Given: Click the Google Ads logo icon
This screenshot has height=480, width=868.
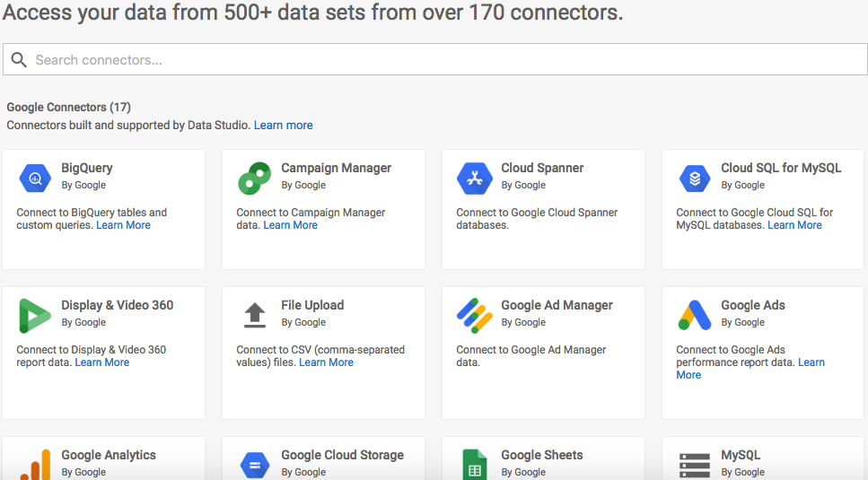Looking at the screenshot, I should coord(694,315).
